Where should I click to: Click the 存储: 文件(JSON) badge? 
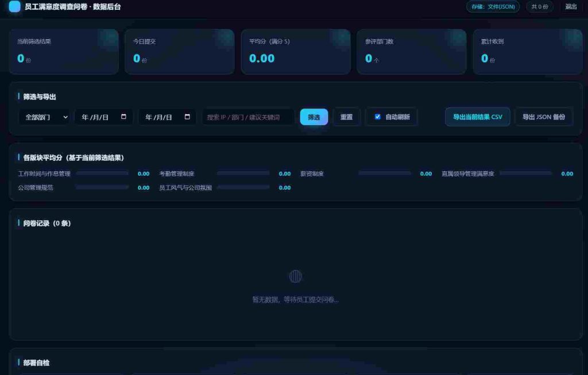click(x=493, y=6)
